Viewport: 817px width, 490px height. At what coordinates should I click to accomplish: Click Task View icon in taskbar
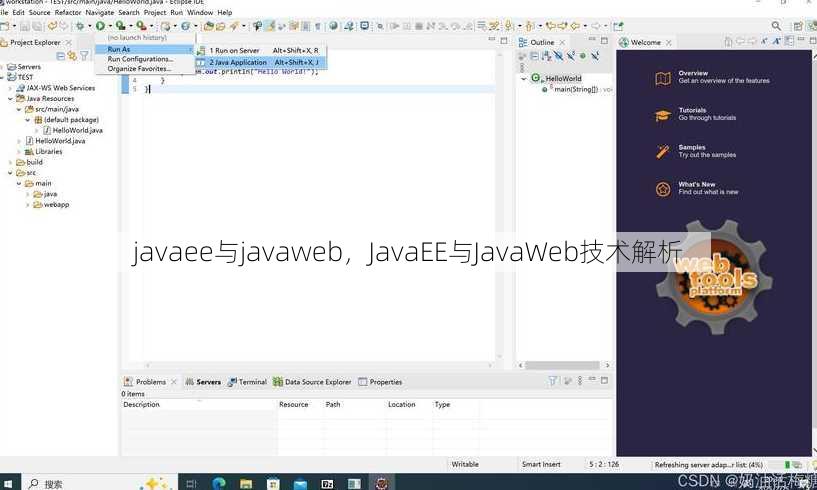point(192,483)
